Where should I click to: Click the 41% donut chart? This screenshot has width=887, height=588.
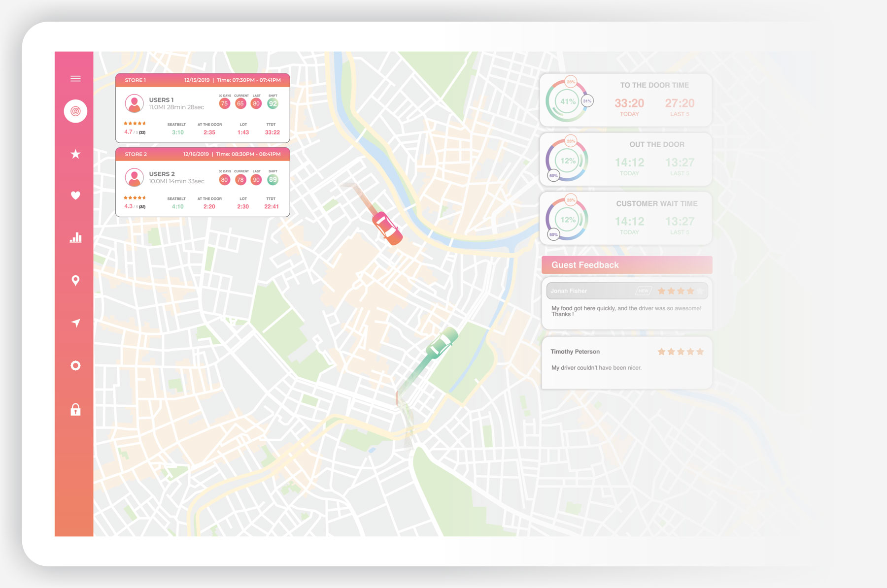pos(567,101)
